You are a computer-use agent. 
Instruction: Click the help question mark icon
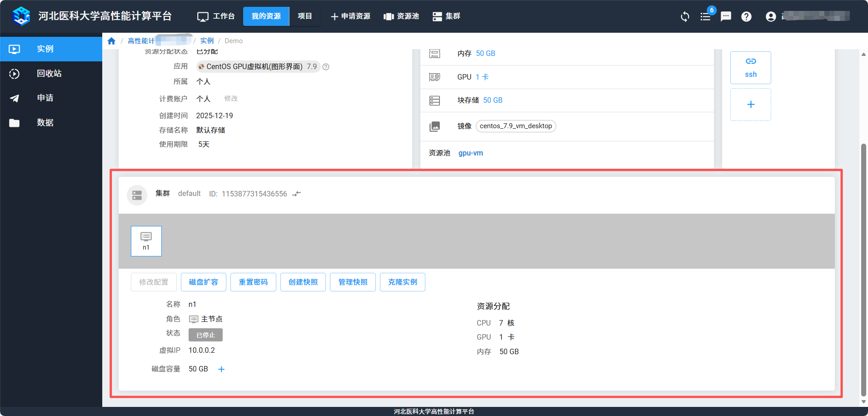point(746,17)
